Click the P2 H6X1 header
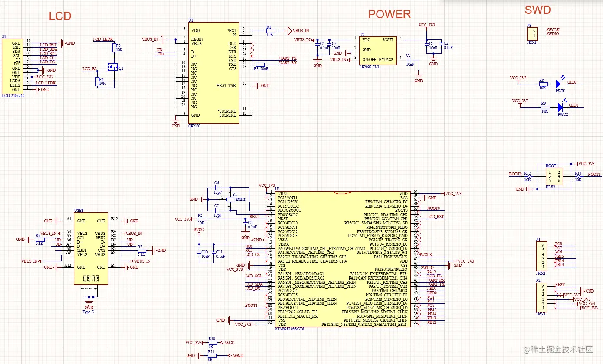Viewport: 603px width, 364px height. (x=542, y=296)
